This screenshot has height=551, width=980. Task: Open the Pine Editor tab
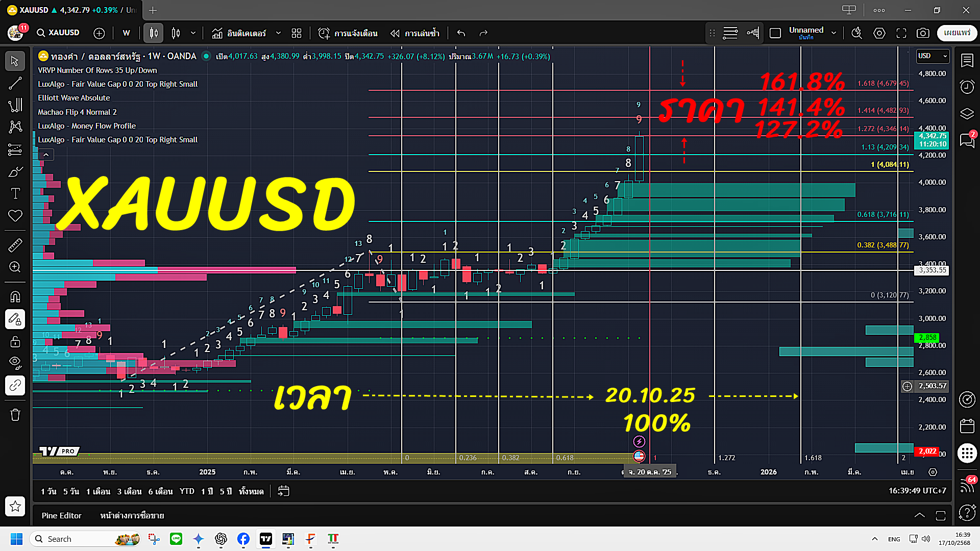61,515
